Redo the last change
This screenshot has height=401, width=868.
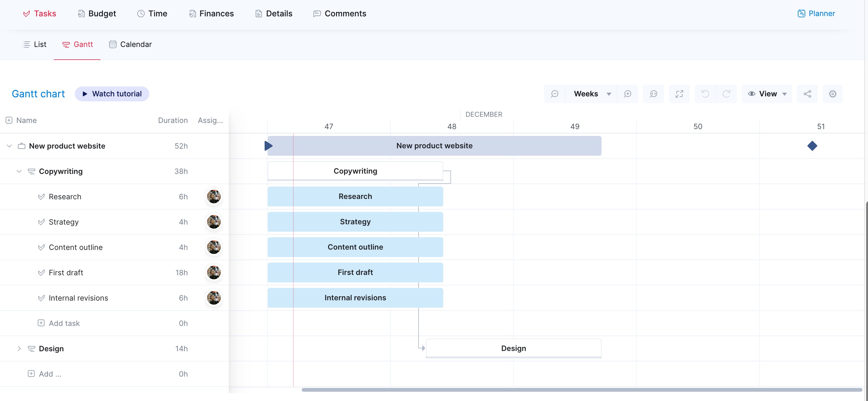(x=726, y=94)
